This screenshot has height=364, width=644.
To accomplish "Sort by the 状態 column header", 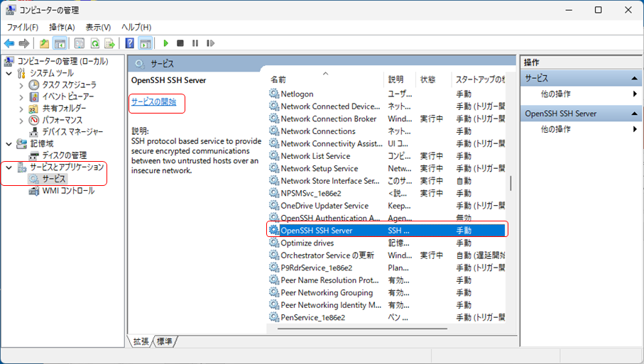I will coord(427,79).
